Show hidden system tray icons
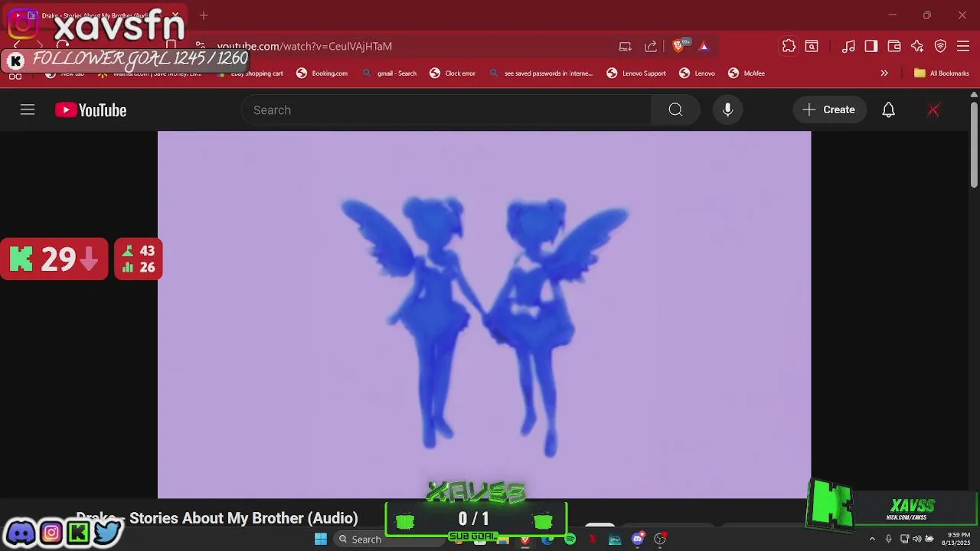980x551 pixels. [872, 540]
